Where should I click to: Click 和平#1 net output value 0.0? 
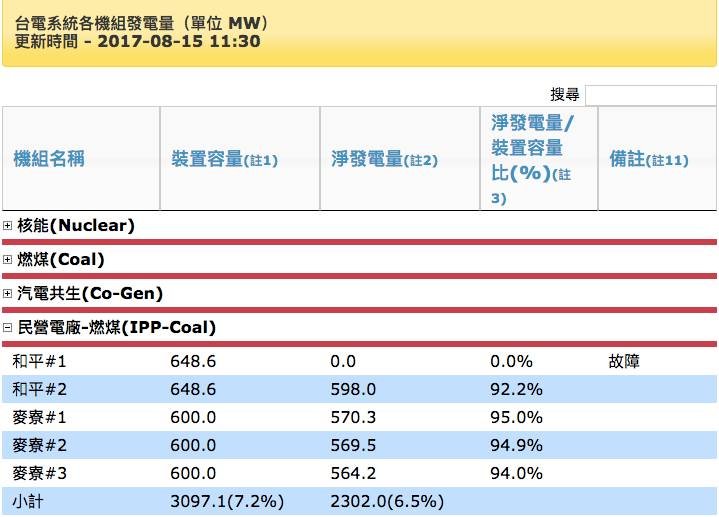[x=343, y=361]
